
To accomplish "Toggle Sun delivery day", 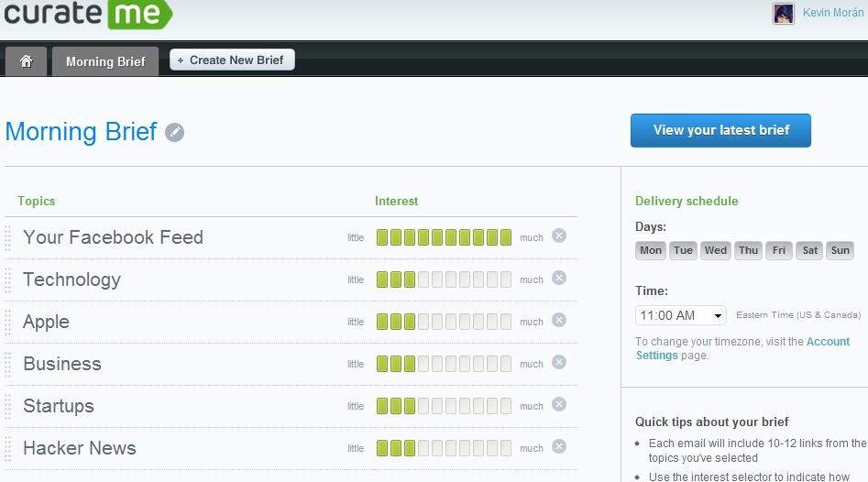I will tap(840, 250).
